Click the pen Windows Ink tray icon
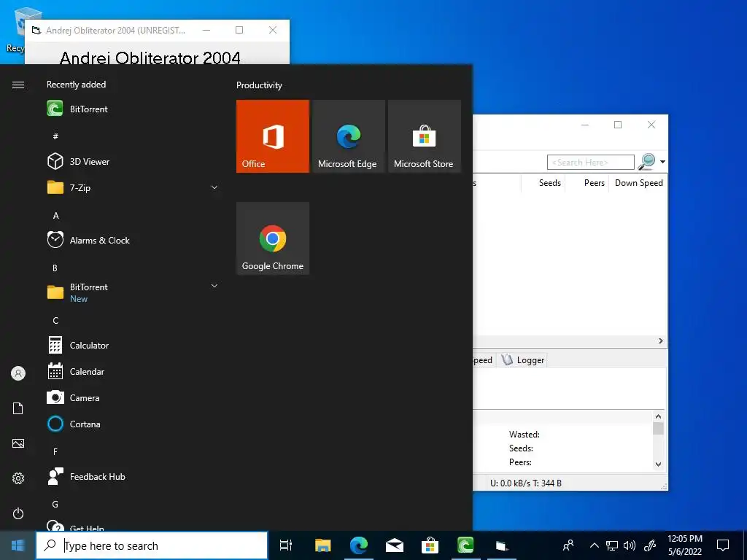The width and height of the screenshot is (747, 560). [x=650, y=545]
